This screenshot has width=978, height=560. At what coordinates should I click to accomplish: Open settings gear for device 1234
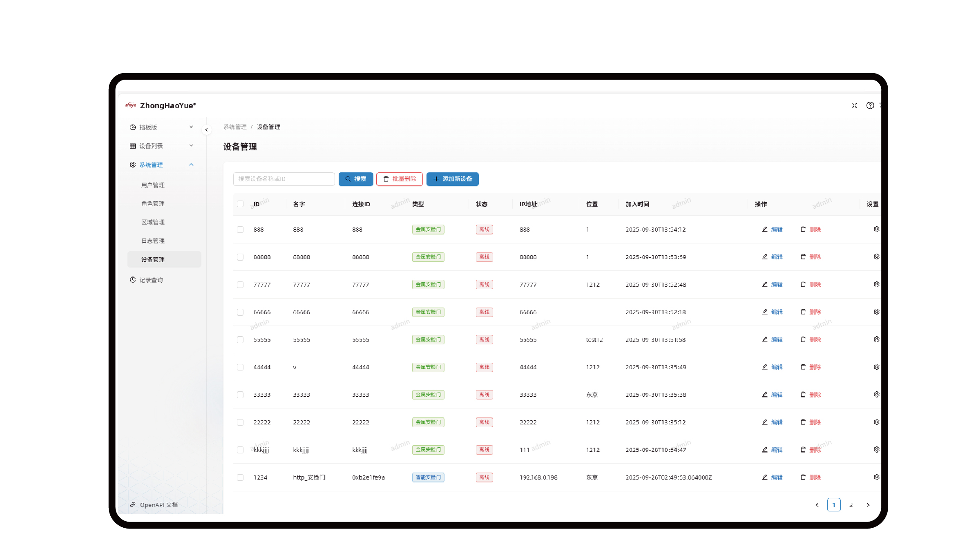[876, 477]
